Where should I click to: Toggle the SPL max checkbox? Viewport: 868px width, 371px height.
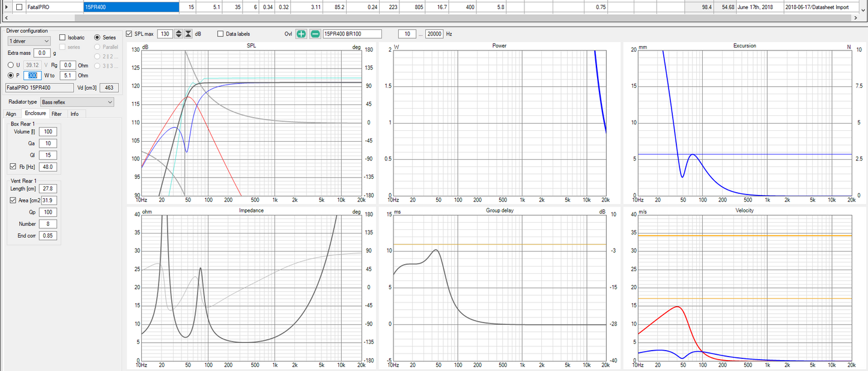tap(130, 34)
